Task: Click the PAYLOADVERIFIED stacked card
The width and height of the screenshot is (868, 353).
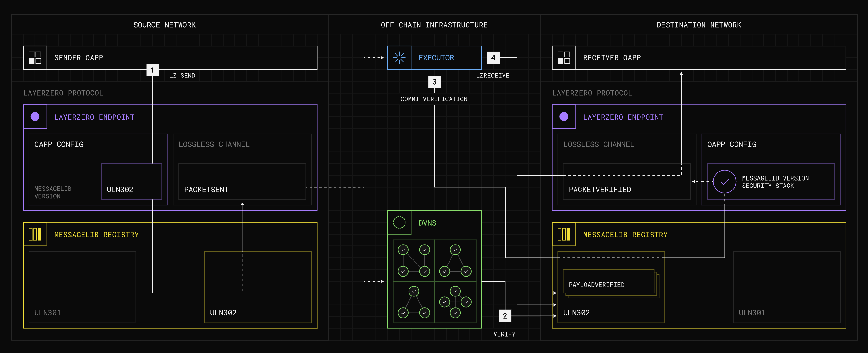Action: click(x=611, y=283)
